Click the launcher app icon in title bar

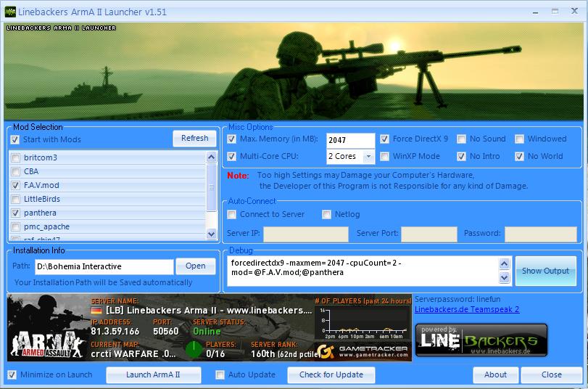tap(10, 12)
